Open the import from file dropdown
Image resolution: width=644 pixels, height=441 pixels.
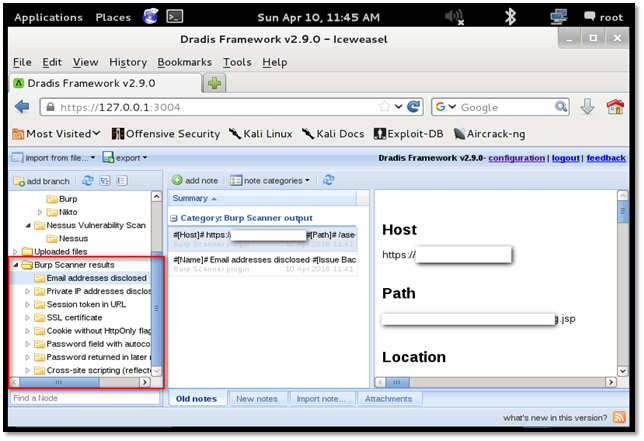(53, 158)
